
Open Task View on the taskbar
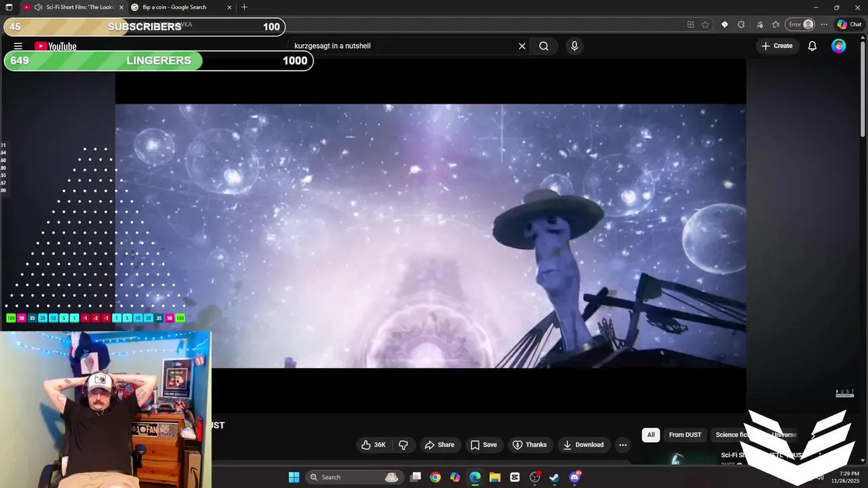click(416, 477)
